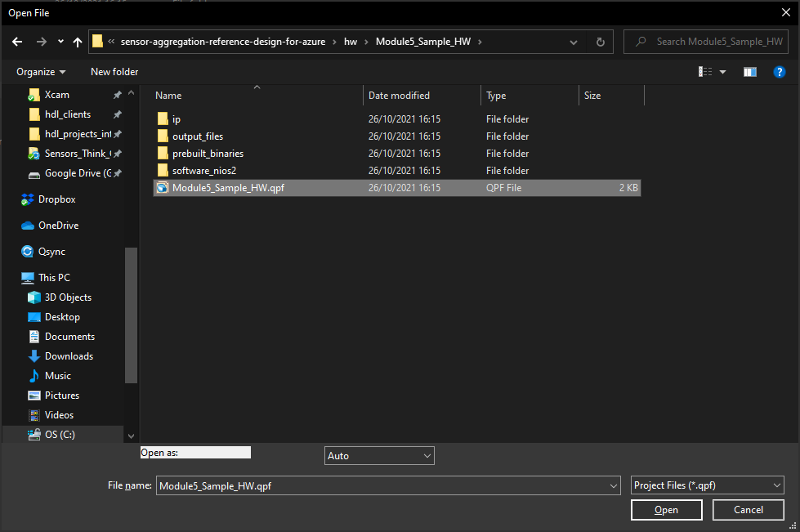Open the Help question mark icon
800x532 pixels.
pyautogui.click(x=779, y=72)
